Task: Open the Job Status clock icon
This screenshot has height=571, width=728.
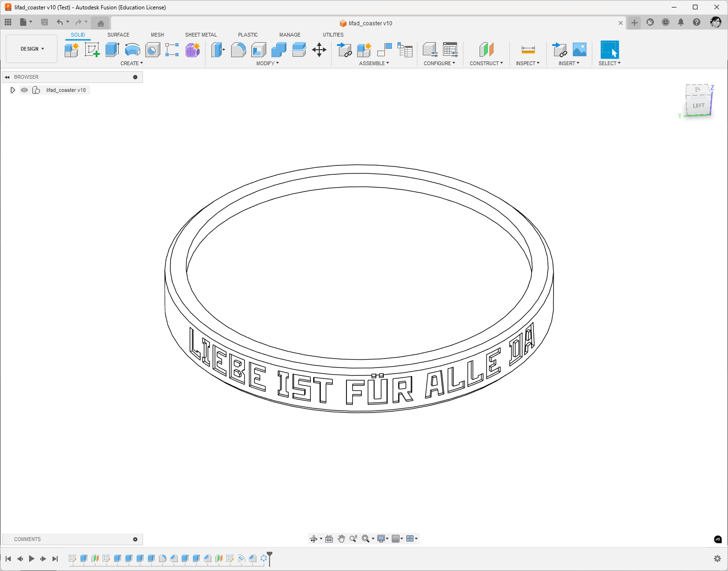Action: tap(666, 22)
